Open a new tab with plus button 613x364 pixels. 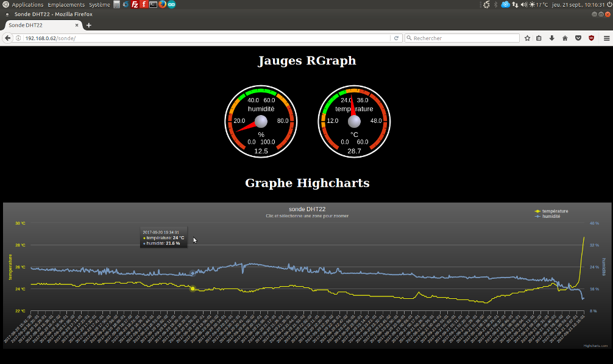89,25
